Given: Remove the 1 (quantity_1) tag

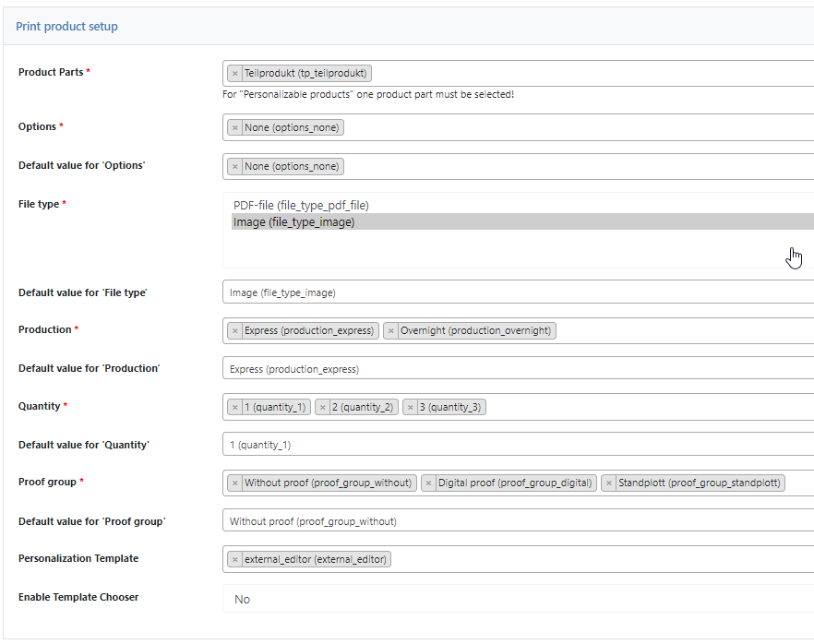Looking at the screenshot, I should (235, 408).
